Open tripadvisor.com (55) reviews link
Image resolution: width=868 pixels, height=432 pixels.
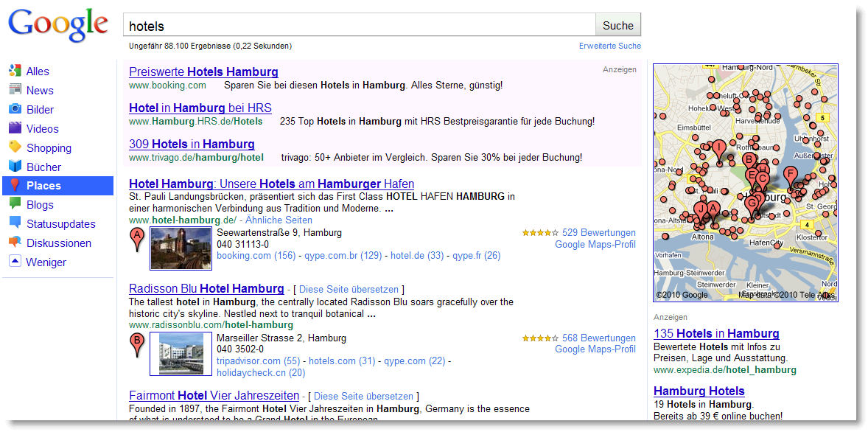point(259,361)
